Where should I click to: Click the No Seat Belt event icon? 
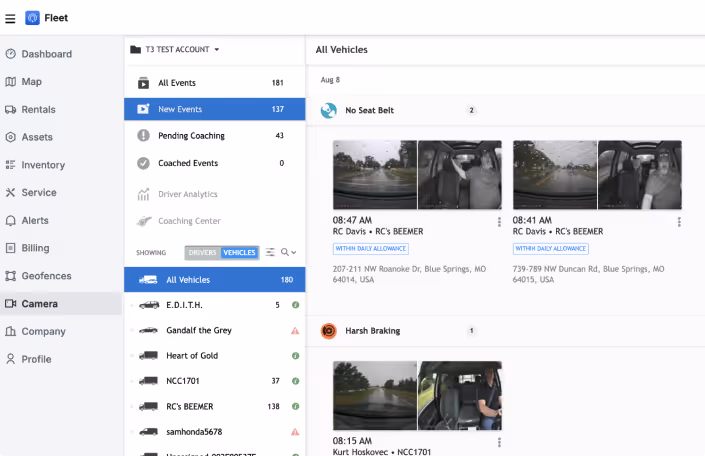click(x=329, y=110)
